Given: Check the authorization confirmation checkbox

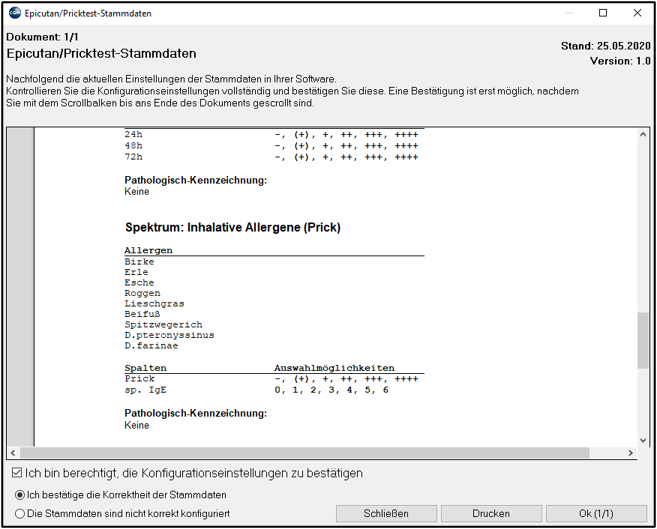Looking at the screenshot, I should 17,473.
